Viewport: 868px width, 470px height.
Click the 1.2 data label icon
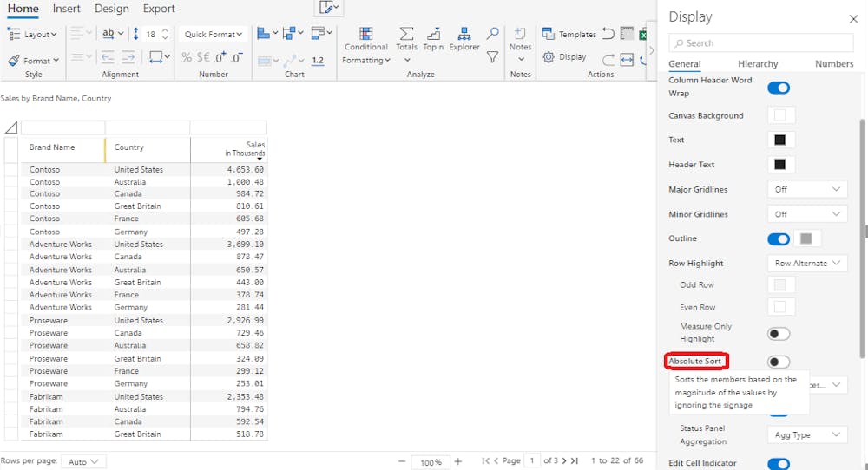tap(318, 61)
